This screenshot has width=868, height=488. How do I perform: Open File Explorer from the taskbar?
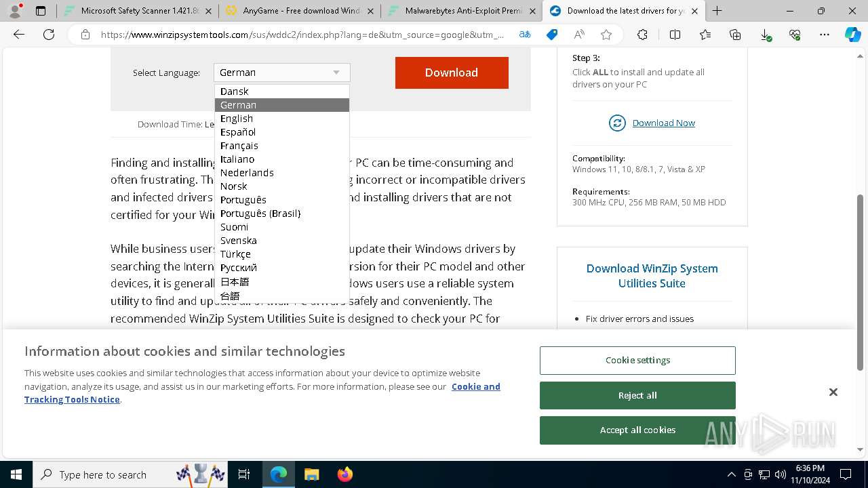[x=311, y=474]
